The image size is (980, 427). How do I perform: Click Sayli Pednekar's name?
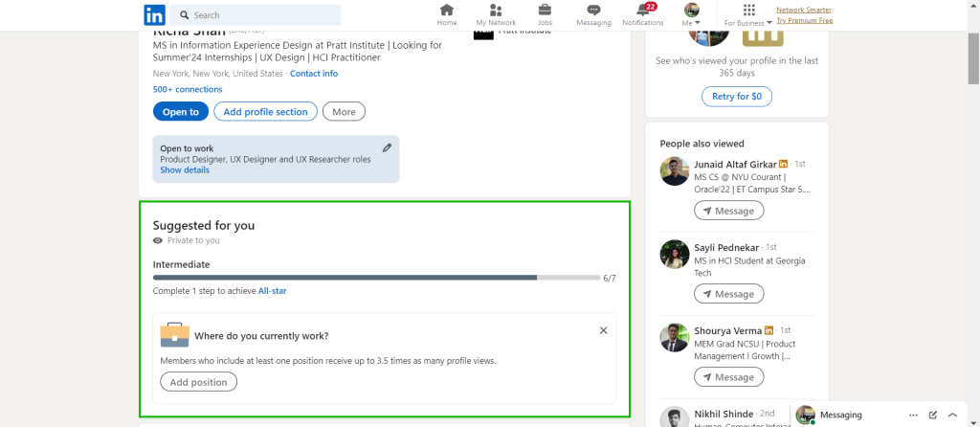(727, 247)
